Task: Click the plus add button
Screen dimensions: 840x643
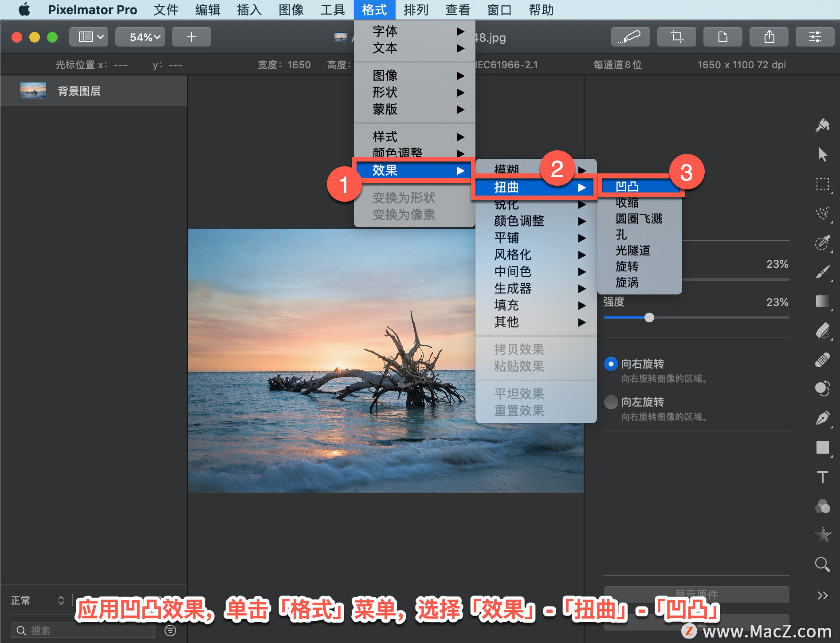Action: tap(192, 37)
